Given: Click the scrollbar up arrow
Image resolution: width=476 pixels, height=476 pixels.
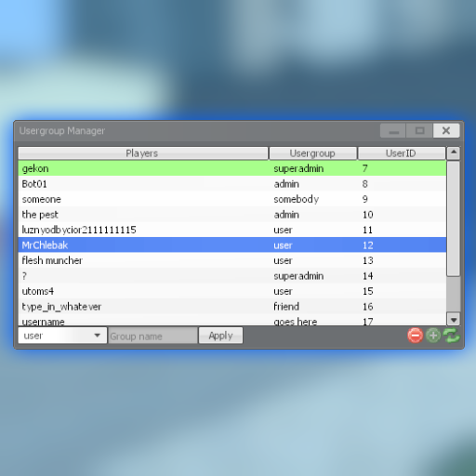Looking at the screenshot, I should coord(454,153).
